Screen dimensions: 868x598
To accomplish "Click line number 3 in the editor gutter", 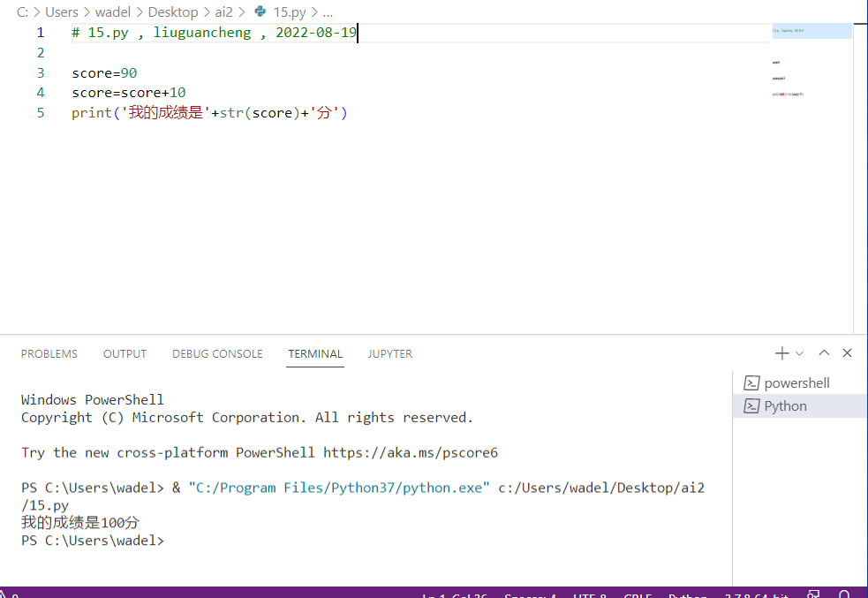I will (41, 73).
